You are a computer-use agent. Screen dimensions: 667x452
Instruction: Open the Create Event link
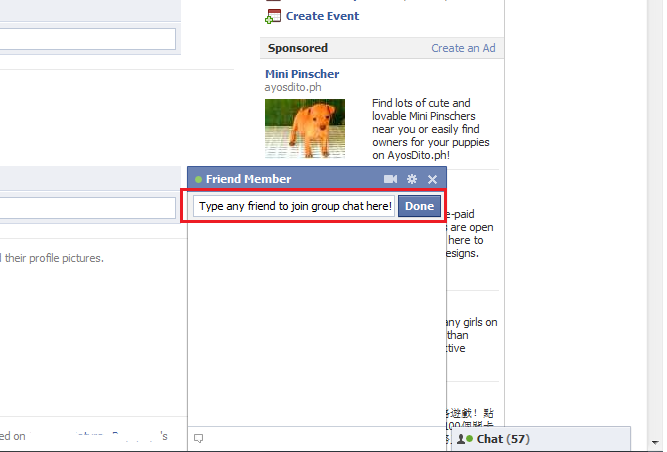(x=322, y=16)
